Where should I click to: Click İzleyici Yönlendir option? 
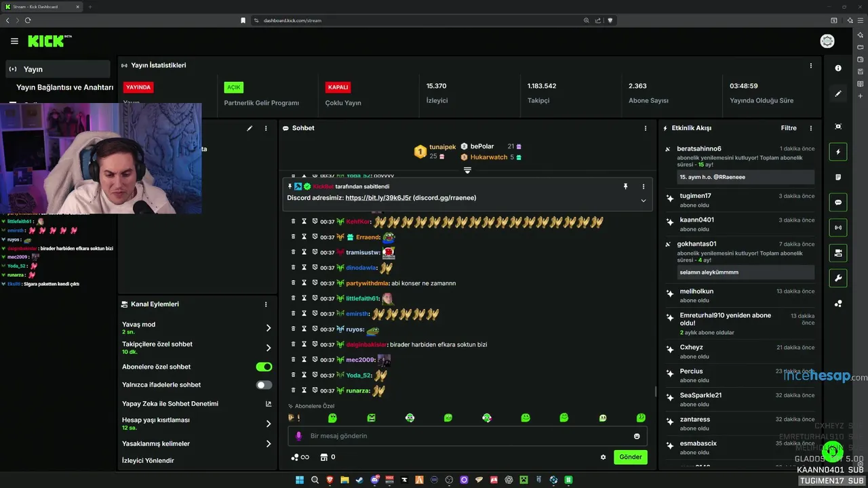pyautogui.click(x=148, y=461)
